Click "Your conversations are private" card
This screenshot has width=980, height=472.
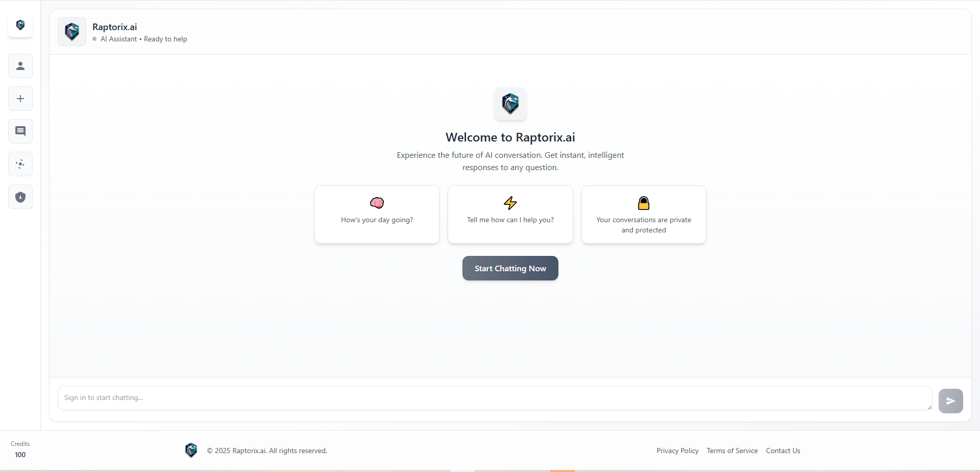pyautogui.click(x=644, y=215)
